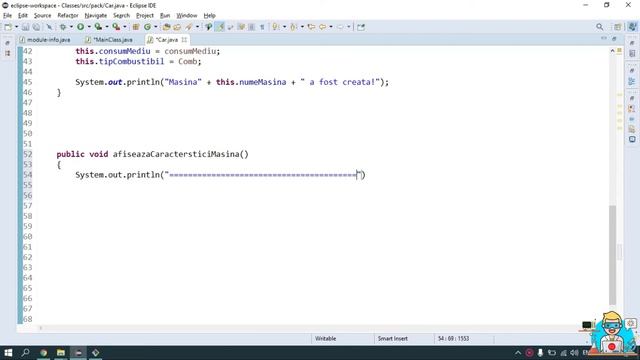Click the Console view icon in right trim

(632, 139)
